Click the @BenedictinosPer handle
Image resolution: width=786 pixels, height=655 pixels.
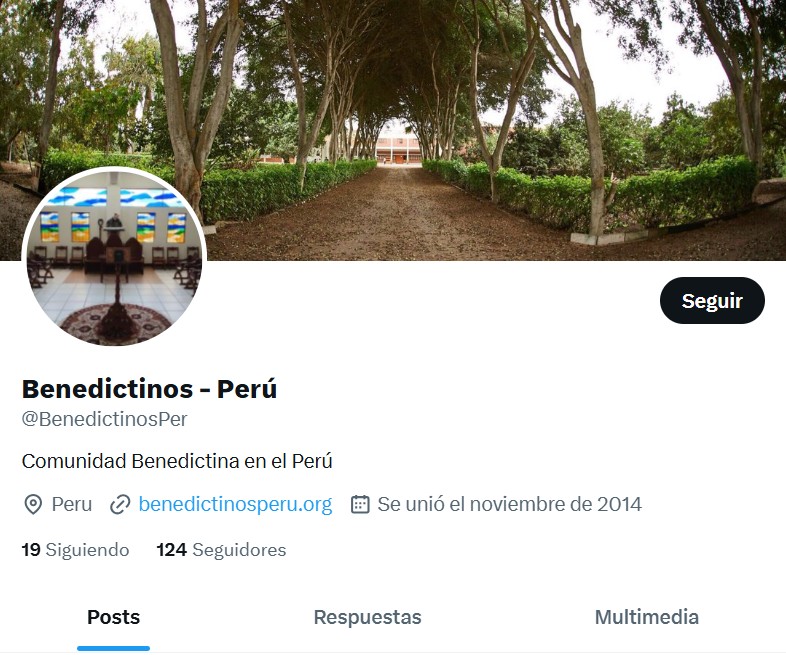104,419
